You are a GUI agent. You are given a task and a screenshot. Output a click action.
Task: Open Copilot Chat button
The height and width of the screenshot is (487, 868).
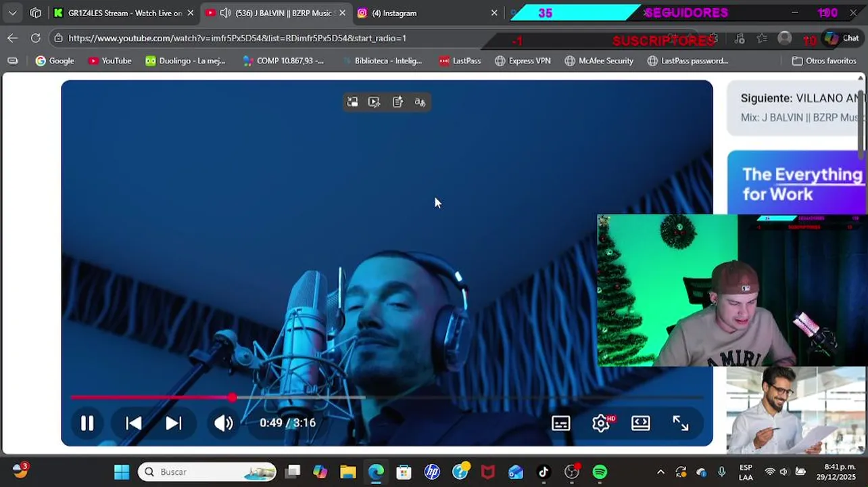[842, 39]
